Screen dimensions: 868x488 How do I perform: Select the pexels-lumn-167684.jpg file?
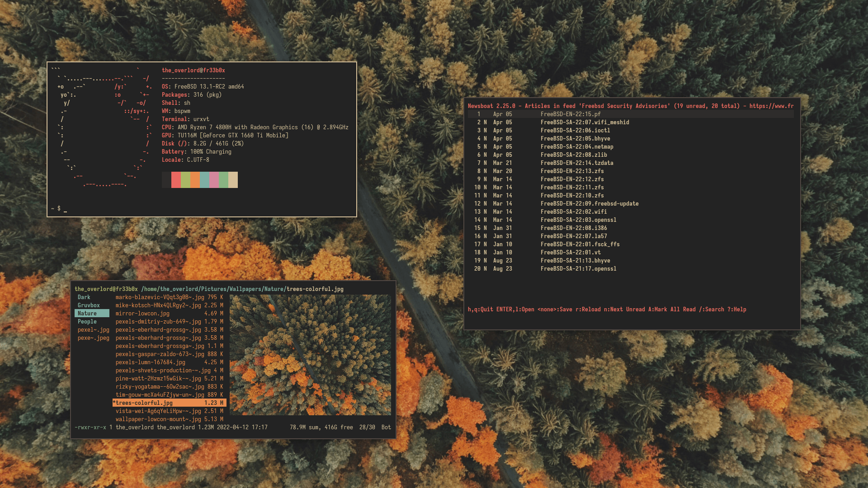(x=150, y=362)
